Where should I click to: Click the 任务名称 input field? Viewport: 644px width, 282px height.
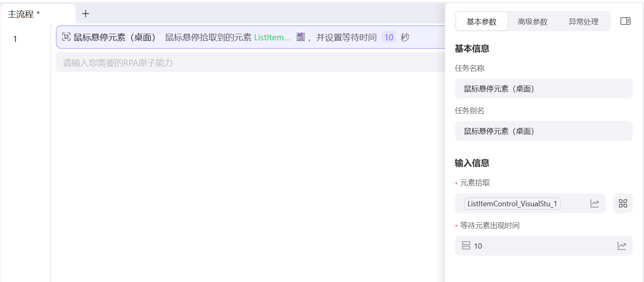(x=544, y=89)
